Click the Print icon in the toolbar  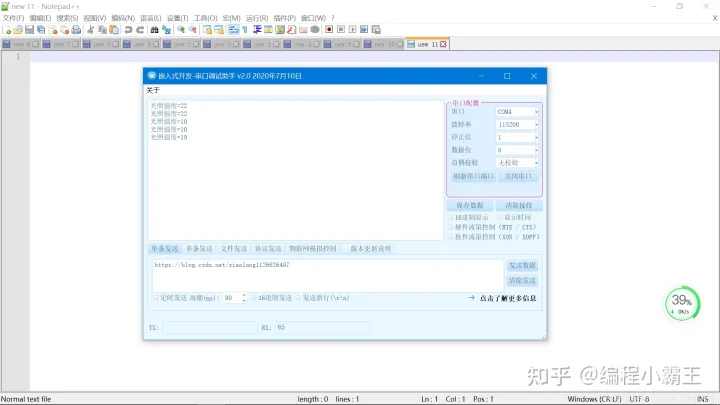[75, 30]
